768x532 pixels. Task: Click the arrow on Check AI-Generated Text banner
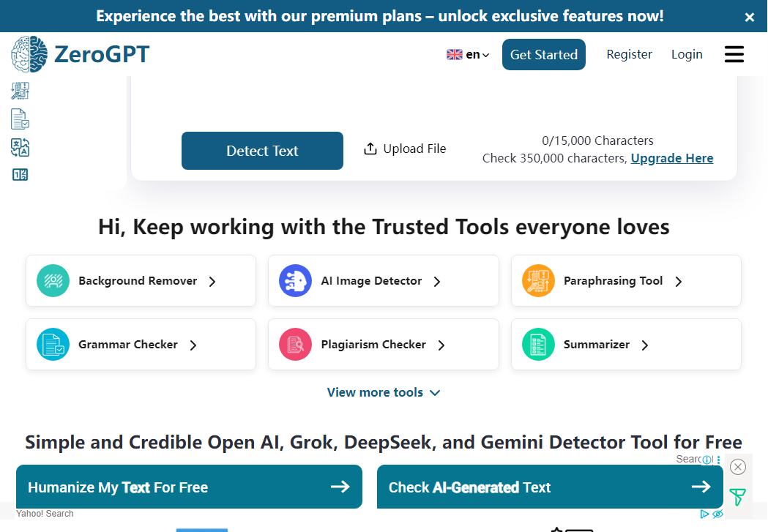pos(701,487)
